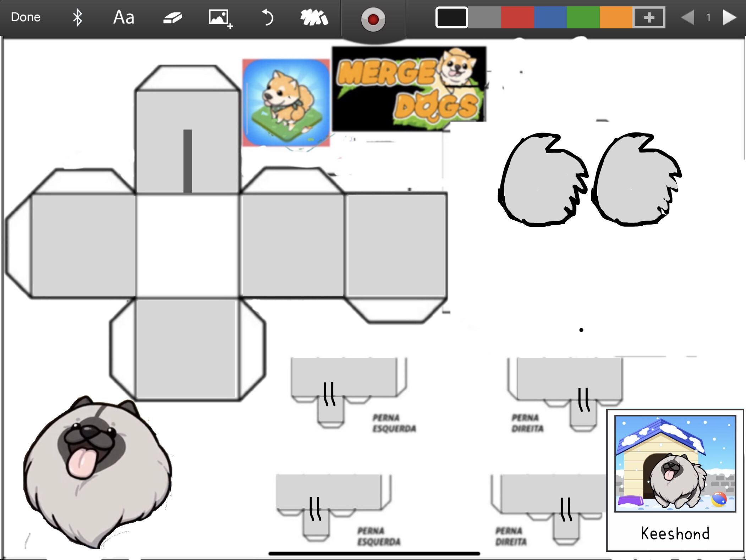Go to the previous slide
The image size is (746, 560).
tap(688, 17)
